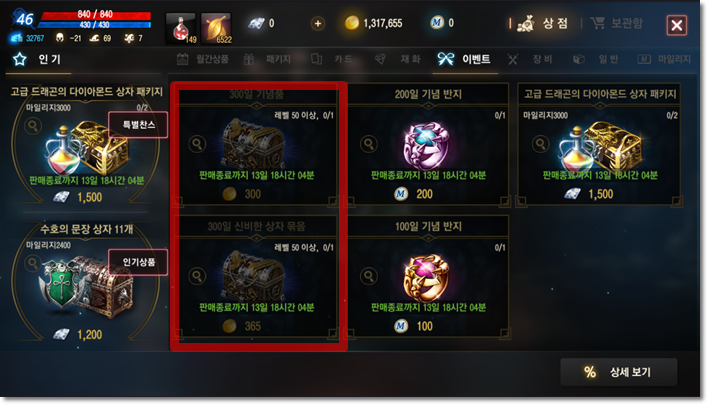Select the 장비 equipment tab
The width and height of the screenshot is (708, 405).
530,59
